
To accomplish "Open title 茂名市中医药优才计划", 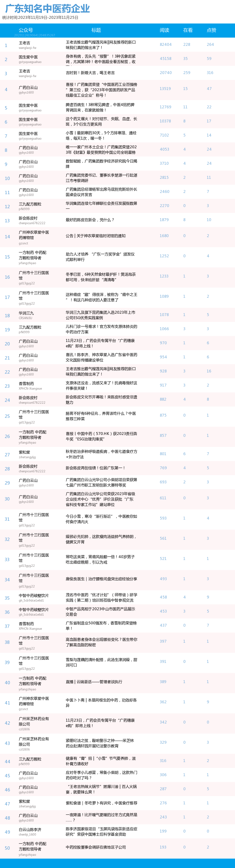I will pyautogui.click(x=102, y=597).
